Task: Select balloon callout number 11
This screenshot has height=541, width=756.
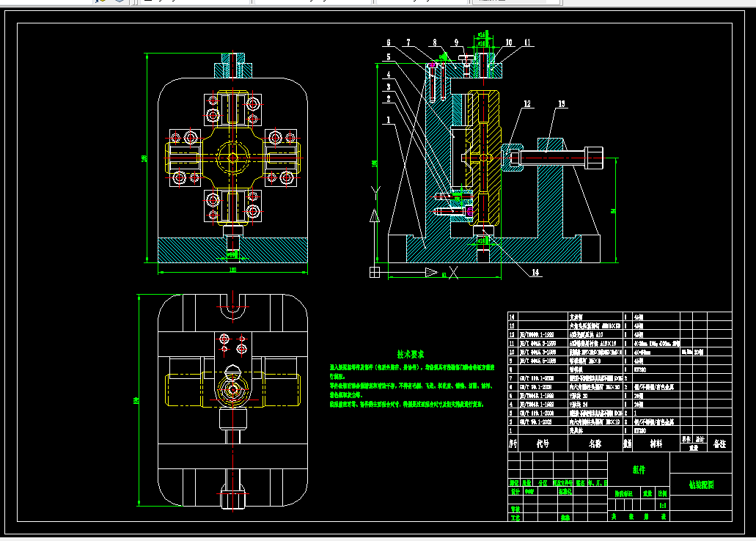Action: point(527,43)
